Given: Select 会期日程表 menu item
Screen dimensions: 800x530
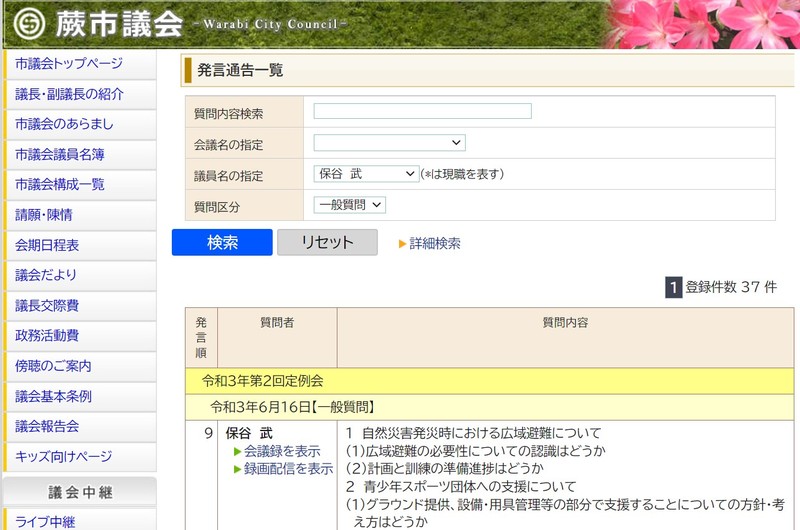Looking at the screenshot, I should tap(47, 245).
